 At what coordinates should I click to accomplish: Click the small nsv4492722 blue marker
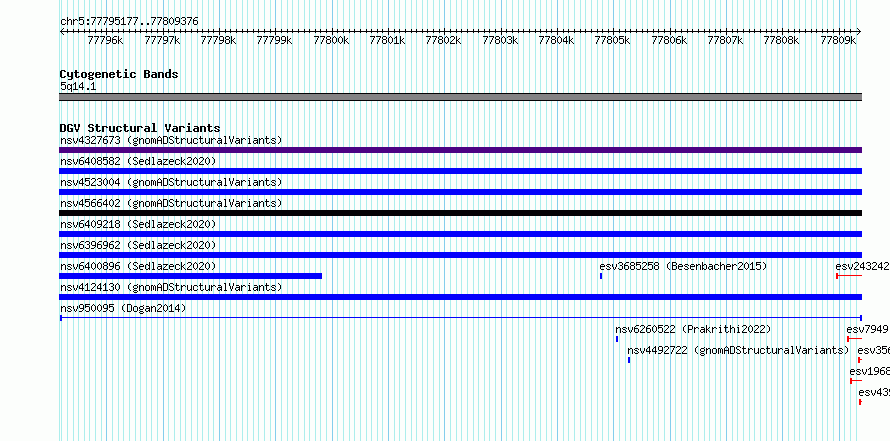pos(629,360)
